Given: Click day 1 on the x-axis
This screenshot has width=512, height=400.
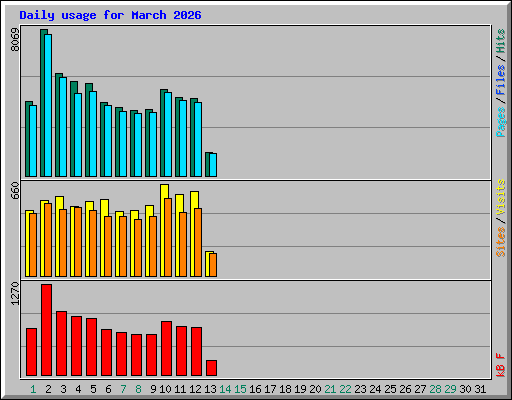Looking at the screenshot, I should [33, 389].
